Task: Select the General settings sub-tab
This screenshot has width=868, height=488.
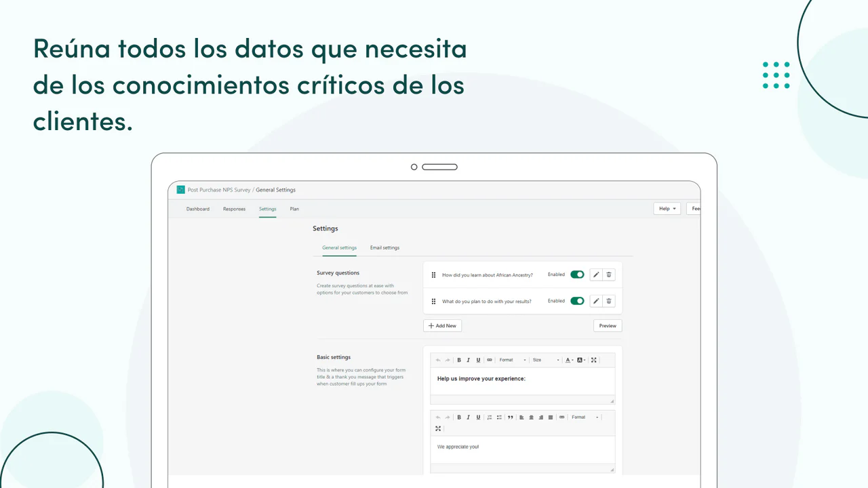Action: [339, 248]
